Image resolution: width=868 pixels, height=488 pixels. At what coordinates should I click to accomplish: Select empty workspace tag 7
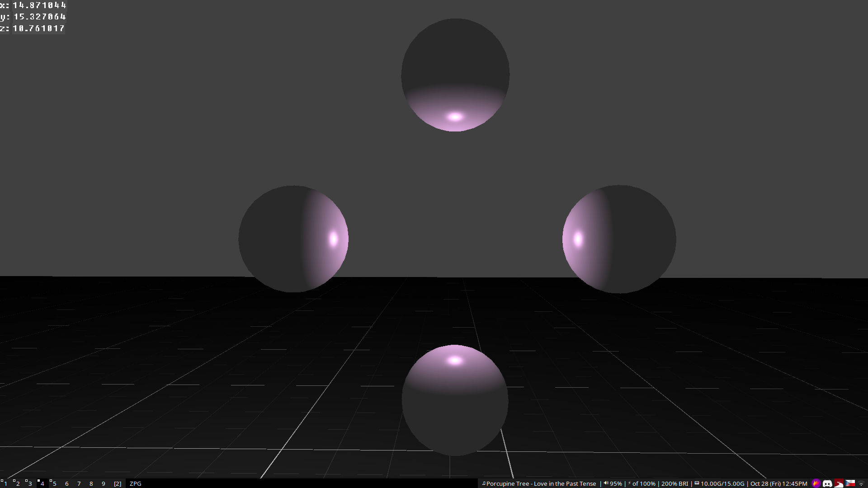click(x=79, y=483)
